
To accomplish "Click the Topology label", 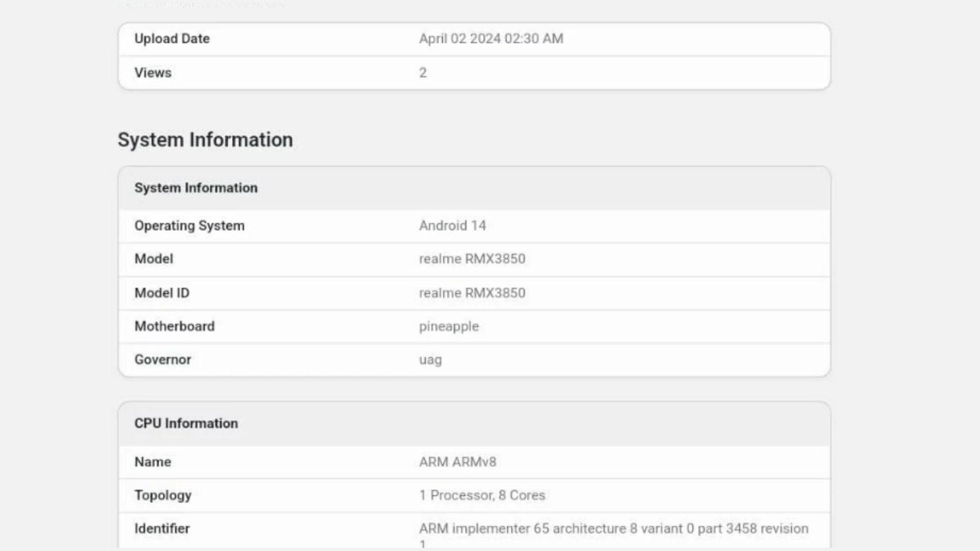I will pos(163,495).
